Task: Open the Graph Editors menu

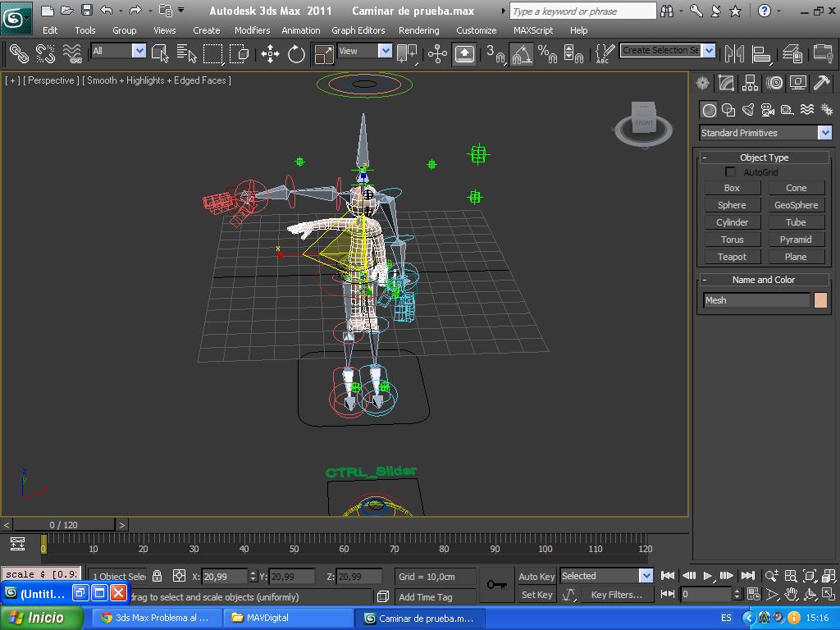Action: 358,30
